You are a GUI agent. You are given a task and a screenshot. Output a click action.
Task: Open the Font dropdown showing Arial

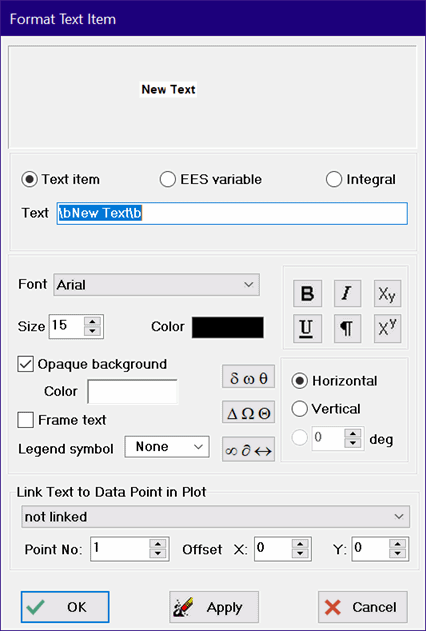156,285
